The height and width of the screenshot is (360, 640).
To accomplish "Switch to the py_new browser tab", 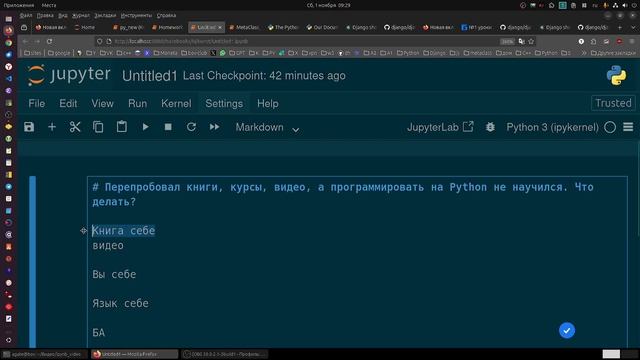I will (x=128, y=27).
